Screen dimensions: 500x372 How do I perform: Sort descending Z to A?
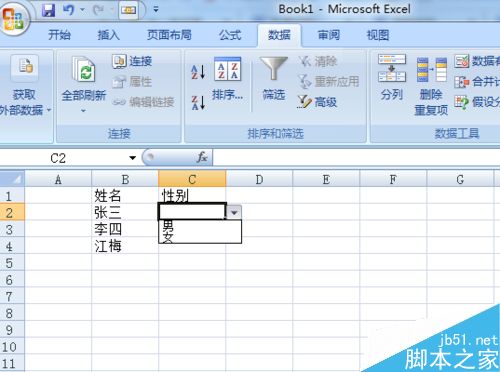(198, 102)
